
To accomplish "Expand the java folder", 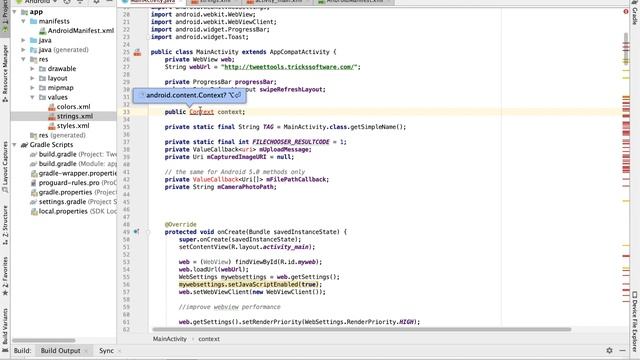I will (24, 40).
